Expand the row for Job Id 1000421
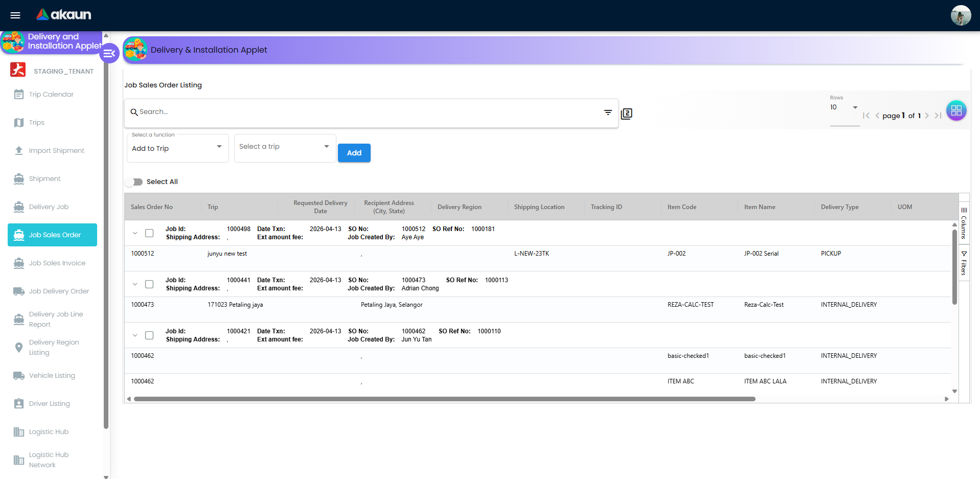Image resolution: width=980 pixels, height=479 pixels. [135, 335]
